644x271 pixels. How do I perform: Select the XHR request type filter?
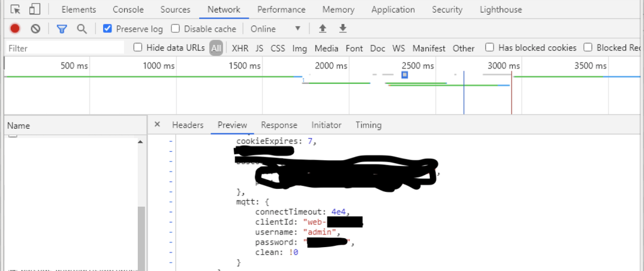coord(240,48)
